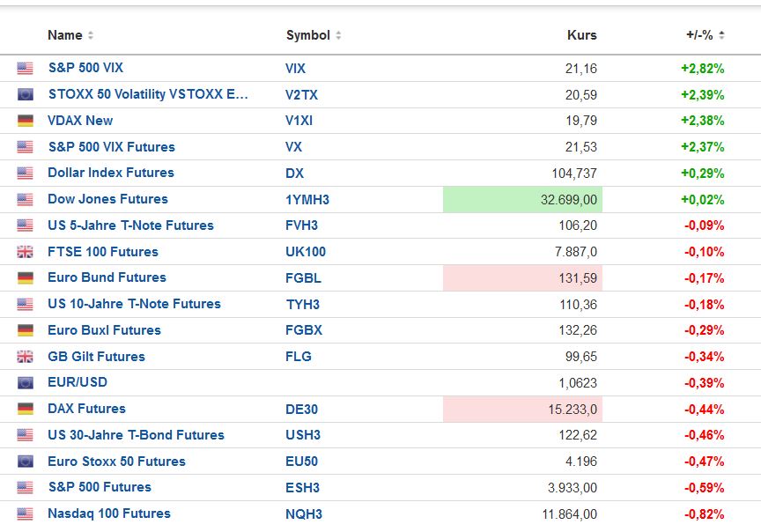The height and width of the screenshot is (532, 761).
Task: Click the German flag beside Euro Bund Futures
Action: coord(26,277)
